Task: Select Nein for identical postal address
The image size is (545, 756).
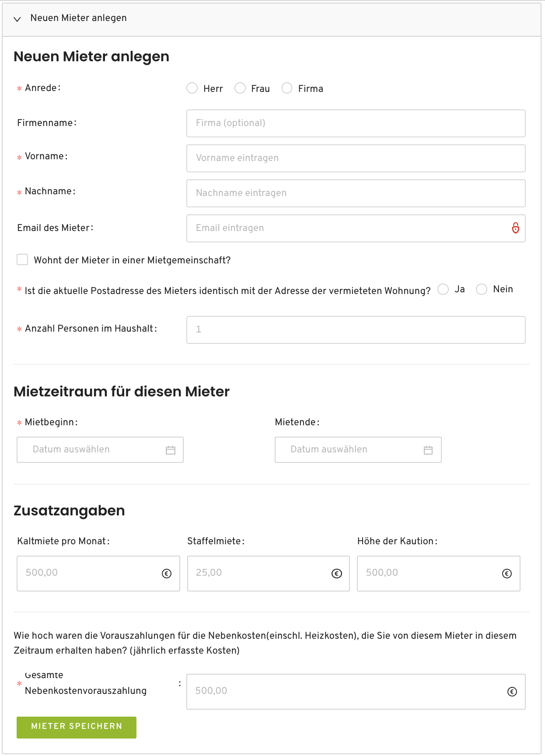Action: (x=482, y=290)
